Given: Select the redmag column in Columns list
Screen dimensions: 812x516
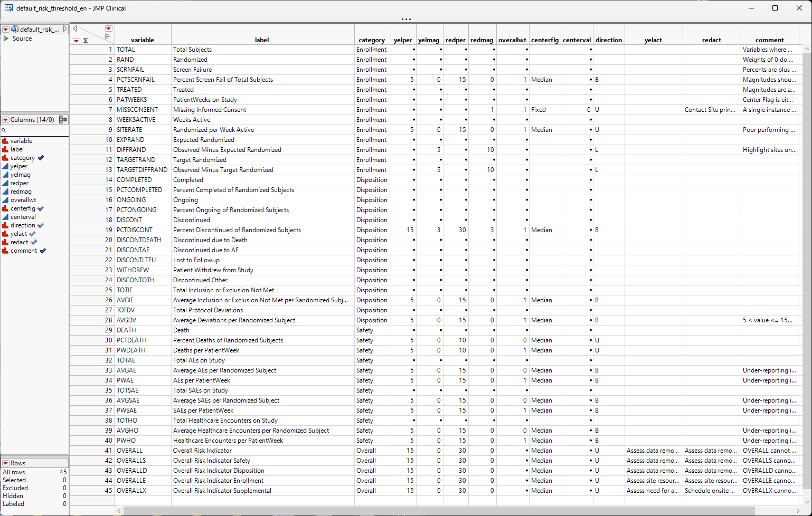Looking at the screenshot, I should point(21,192).
